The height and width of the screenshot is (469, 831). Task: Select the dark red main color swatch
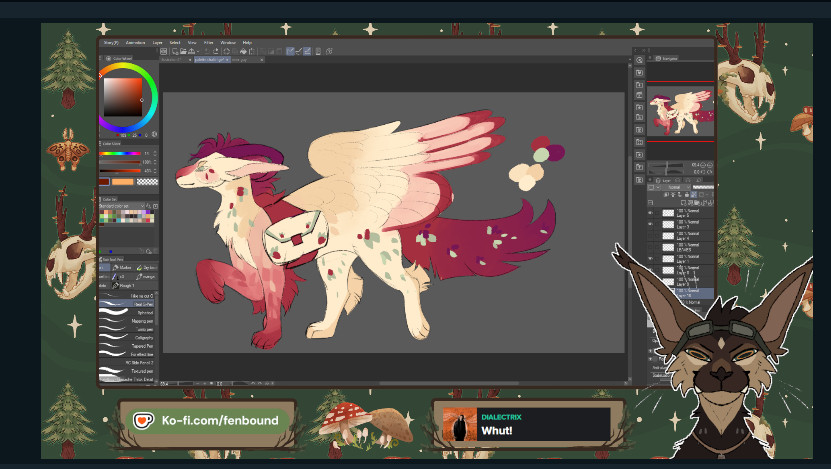point(104,182)
